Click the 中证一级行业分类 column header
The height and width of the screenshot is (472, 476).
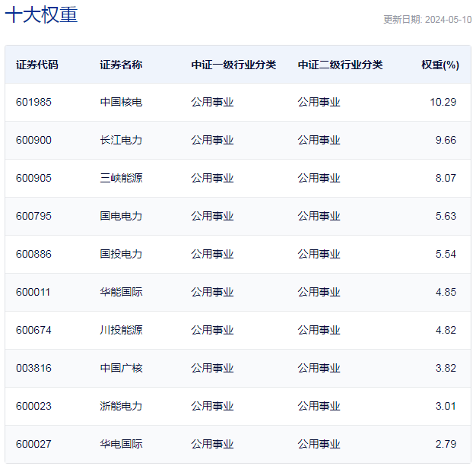(233, 65)
